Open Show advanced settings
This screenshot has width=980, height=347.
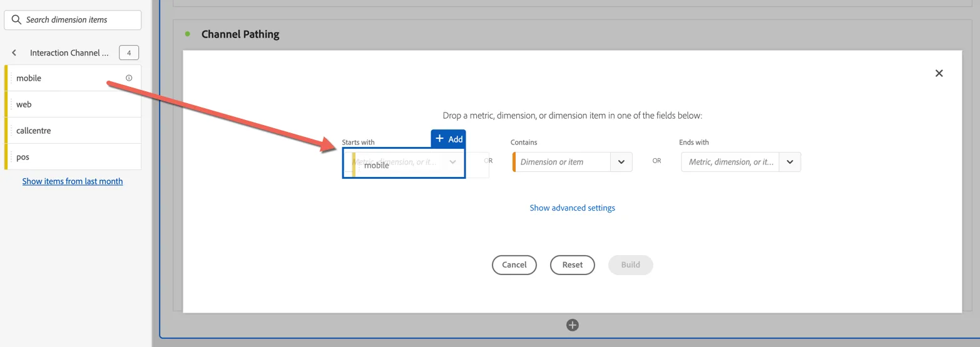coord(573,208)
